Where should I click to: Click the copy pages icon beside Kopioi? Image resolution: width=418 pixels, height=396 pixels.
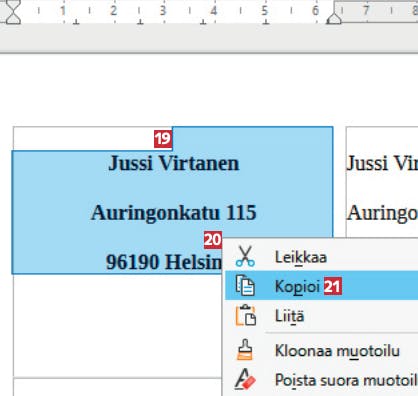[x=245, y=286]
